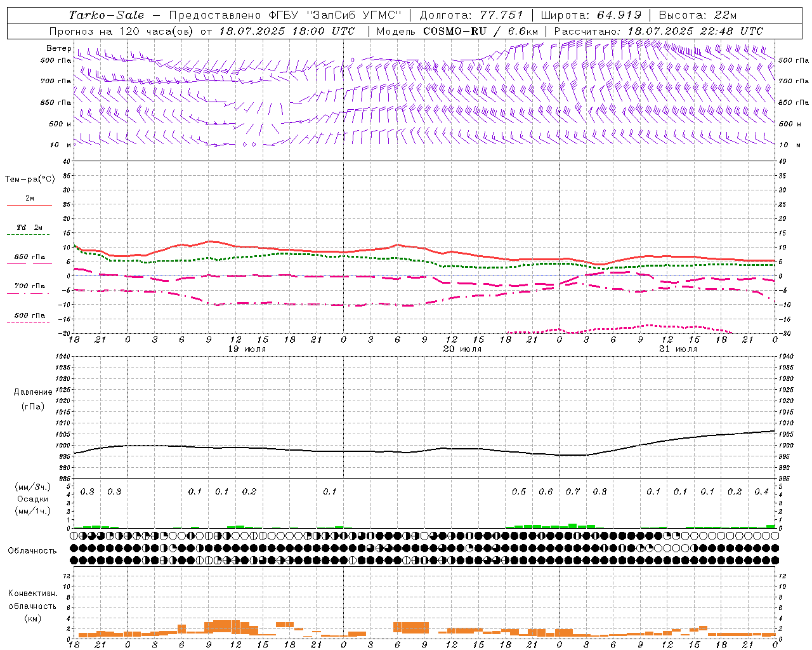Click the 'Широта: 64.919' latitude value
812x650 pixels.
click(x=591, y=15)
